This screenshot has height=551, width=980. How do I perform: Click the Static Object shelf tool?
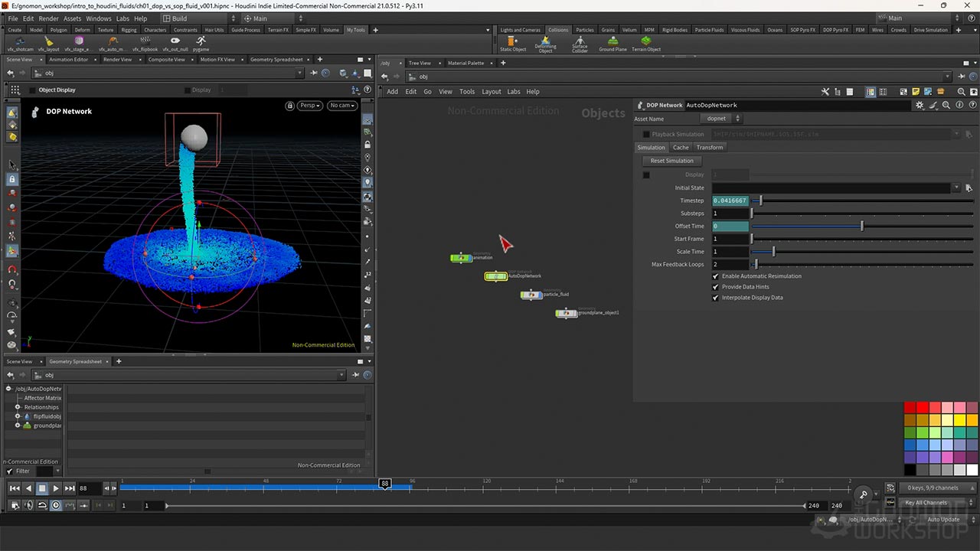[x=513, y=43]
